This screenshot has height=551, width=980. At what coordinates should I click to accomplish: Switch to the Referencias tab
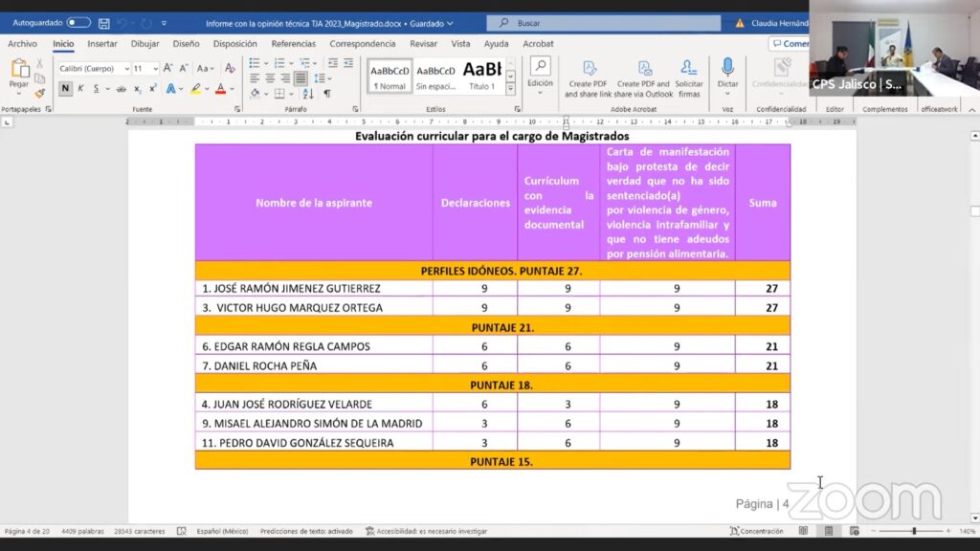(x=293, y=44)
